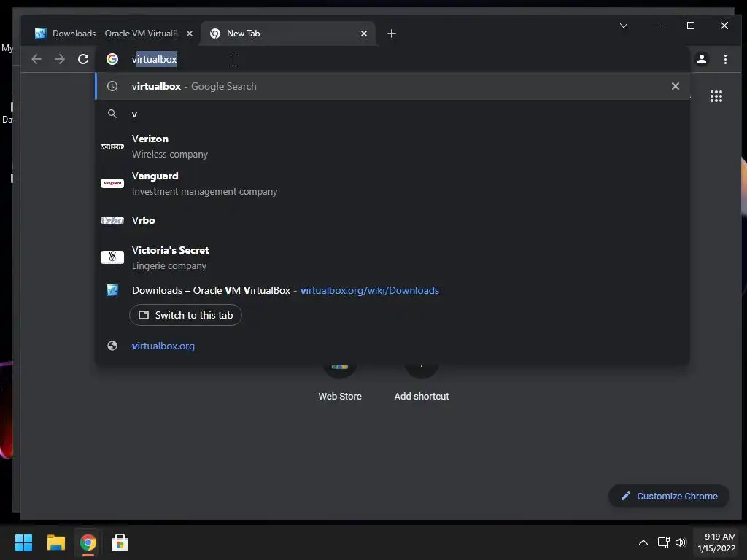This screenshot has width=747, height=560.
Task: Click the clock icon beside virtualbox history
Action: click(x=112, y=86)
